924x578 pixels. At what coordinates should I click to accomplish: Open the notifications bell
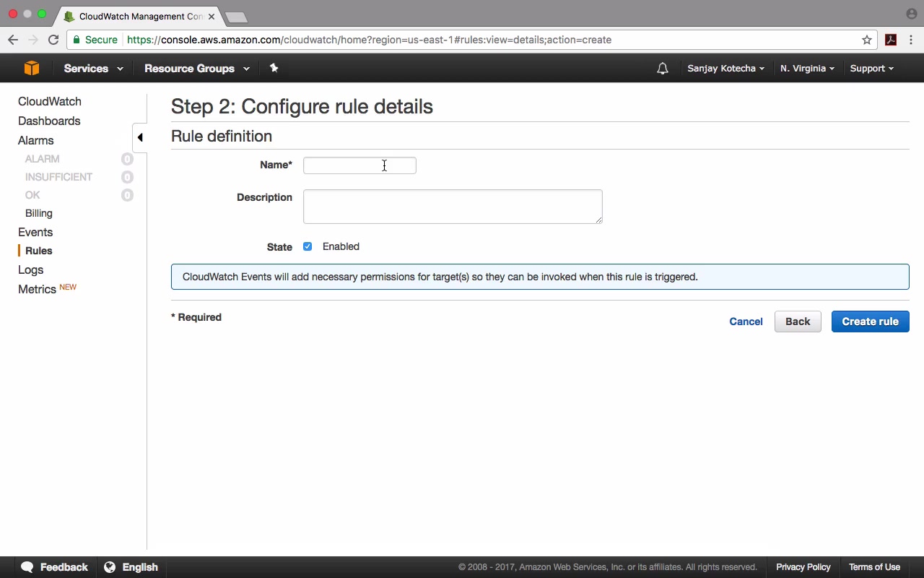point(663,69)
